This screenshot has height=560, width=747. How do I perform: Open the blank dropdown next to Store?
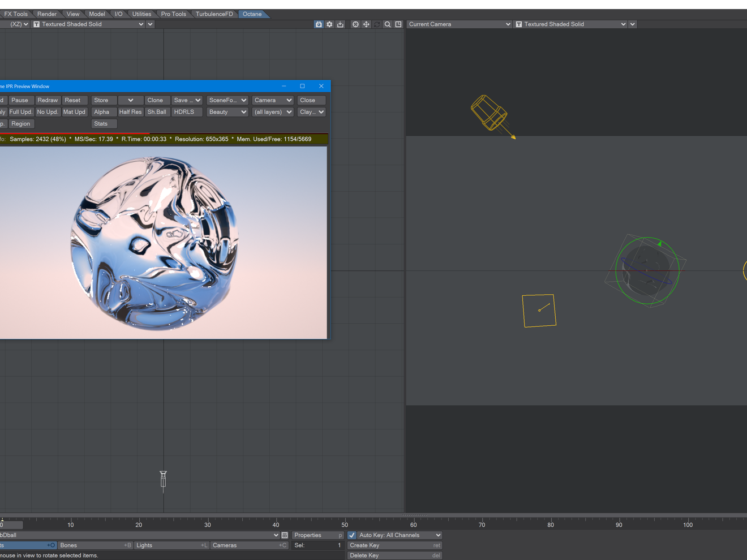pyautogui.click(x=130, y=100)
